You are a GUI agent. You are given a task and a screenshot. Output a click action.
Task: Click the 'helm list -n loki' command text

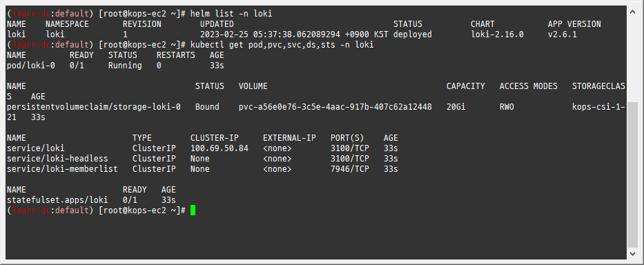231,14
